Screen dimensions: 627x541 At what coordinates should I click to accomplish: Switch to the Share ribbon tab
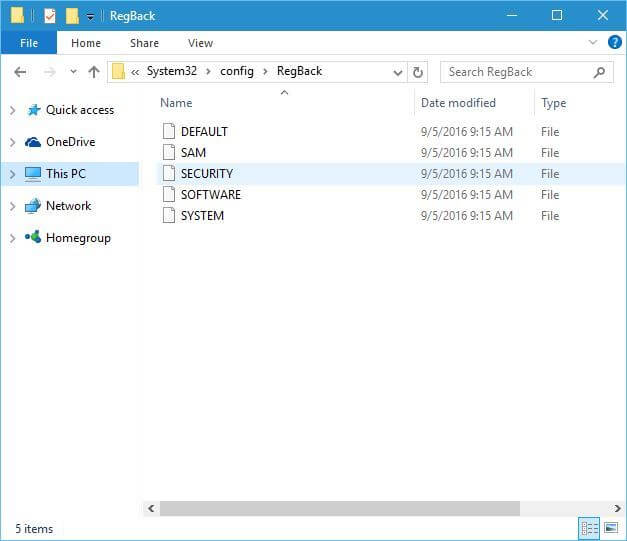pos(144,43)
